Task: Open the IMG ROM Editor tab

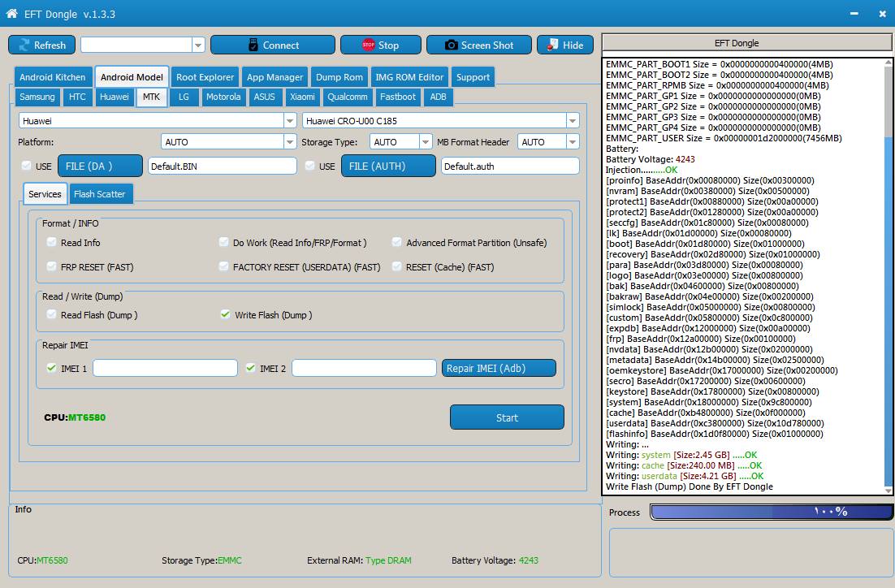Action: click(409, 77)
